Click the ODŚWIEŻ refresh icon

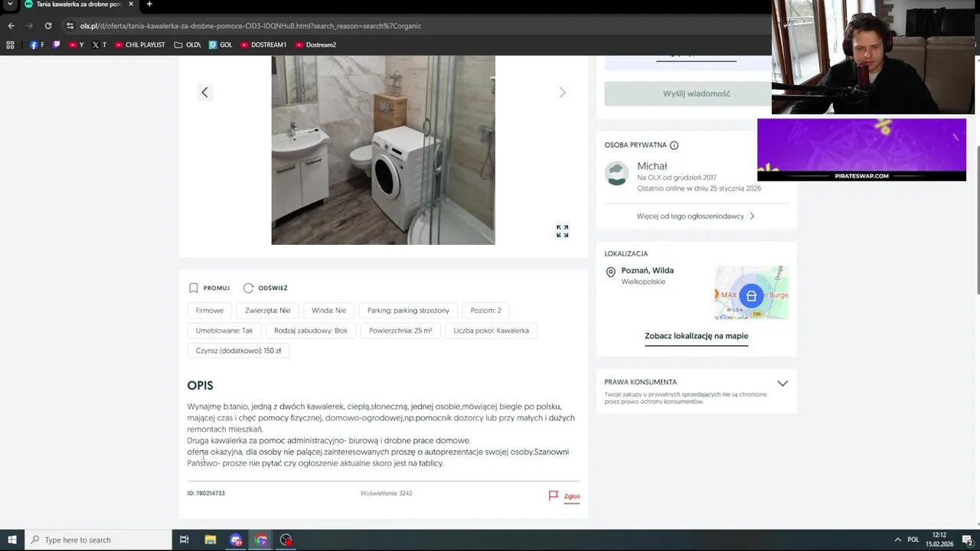click(248, 289)
